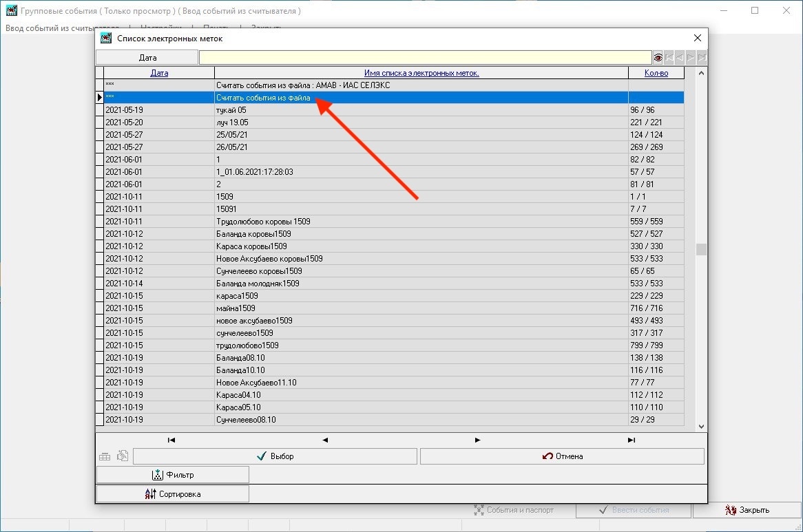Click the greyed last-record arrow near the eye icon
This screenshot has width=803, height=532.
702,57
